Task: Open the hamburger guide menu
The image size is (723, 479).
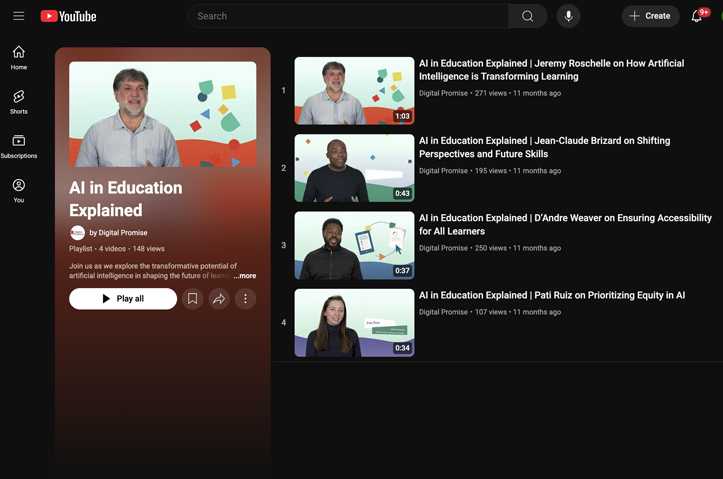Action: click(x=18, y=16)
